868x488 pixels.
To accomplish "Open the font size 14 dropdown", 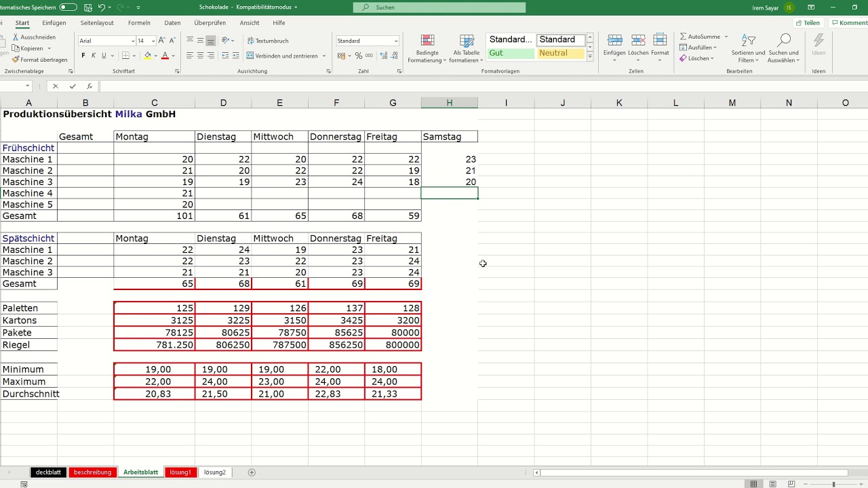I will point(153,41).
